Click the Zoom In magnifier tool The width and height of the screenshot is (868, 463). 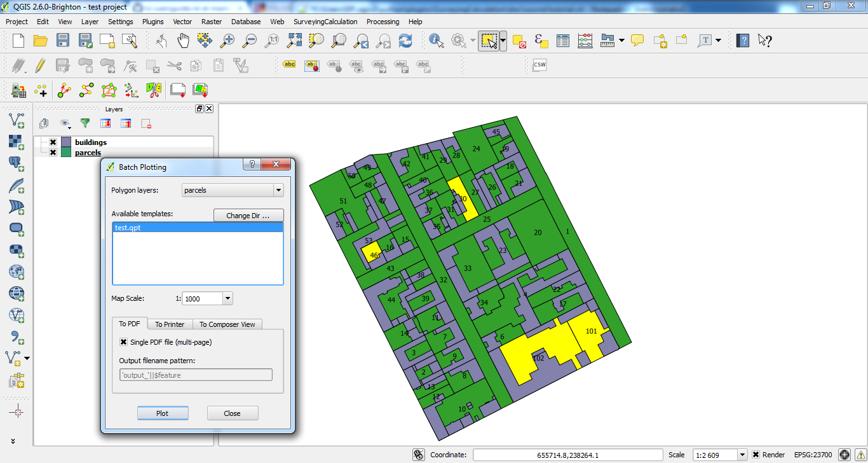(227, 41)
